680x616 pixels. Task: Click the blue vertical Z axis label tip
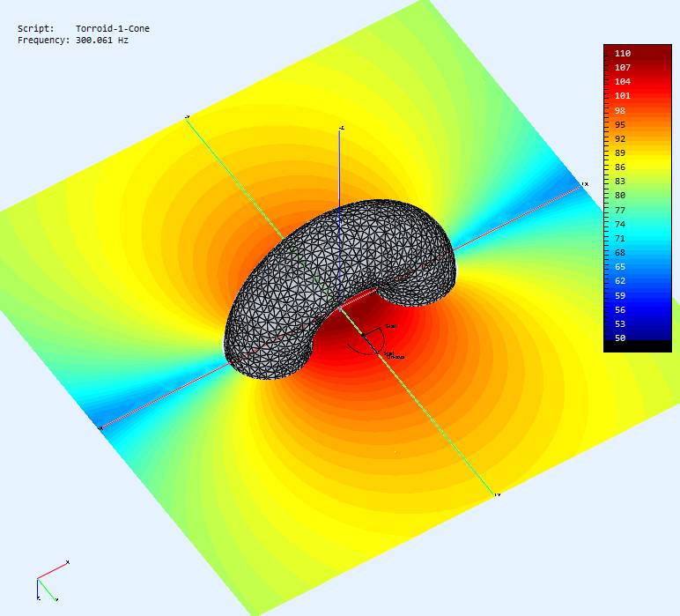tap(342, 128)
